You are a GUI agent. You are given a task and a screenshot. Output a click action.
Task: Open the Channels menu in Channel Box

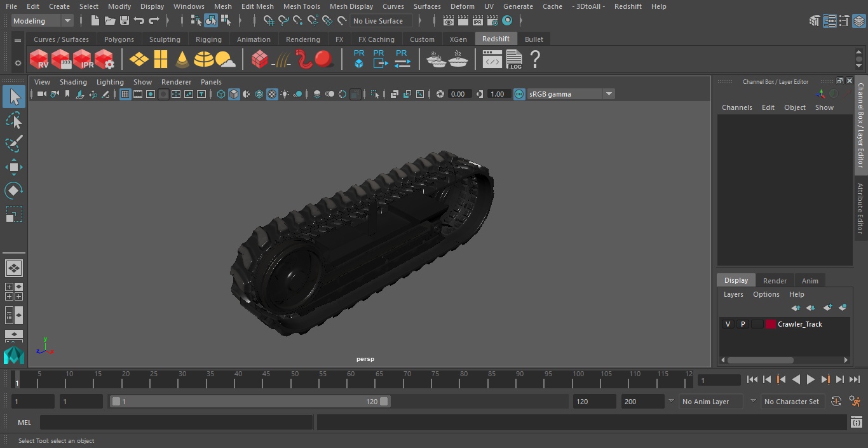736,107
